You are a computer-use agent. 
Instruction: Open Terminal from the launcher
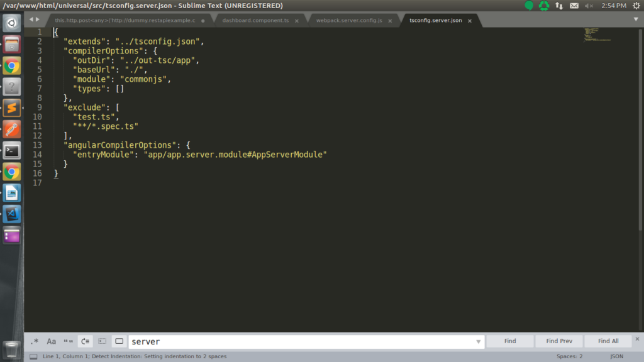[12, 151]
